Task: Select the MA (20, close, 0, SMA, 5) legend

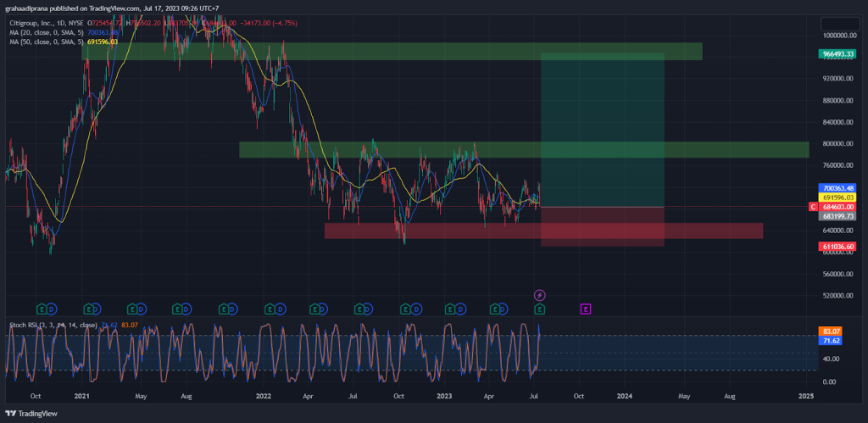Action: (x=47, y=33)
